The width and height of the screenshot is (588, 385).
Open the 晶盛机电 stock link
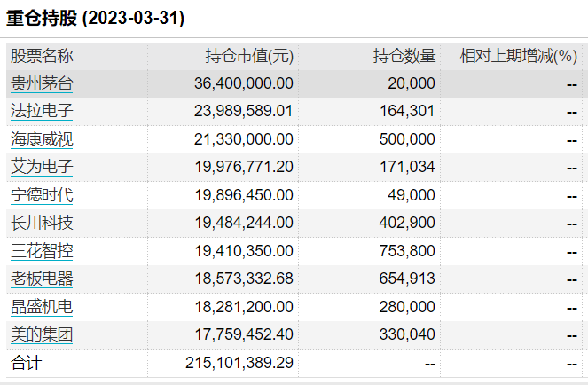42,307
